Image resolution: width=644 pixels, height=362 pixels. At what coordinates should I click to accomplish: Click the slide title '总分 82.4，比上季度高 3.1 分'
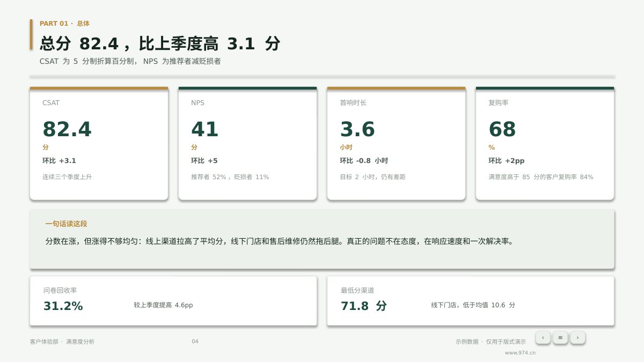160,43
